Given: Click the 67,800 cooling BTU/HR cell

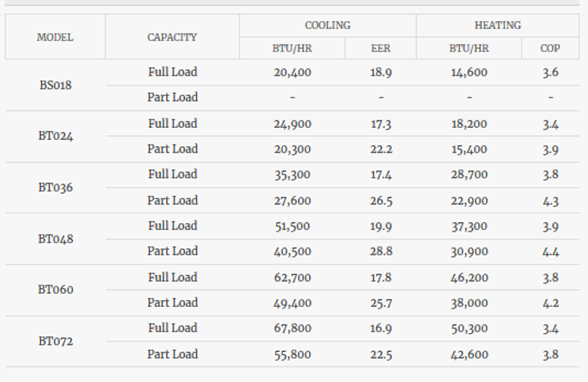Looking at the screenshot, I should pyautogui.click(x=292, y=328).
